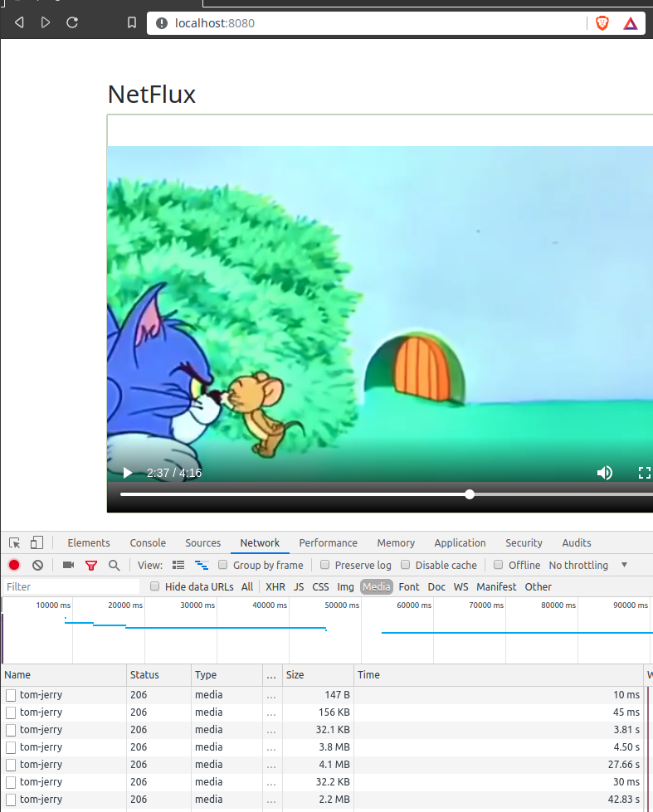The image size is (653, 812).
Task: Bookmark this page with the bookmark icon
Action: click(132, 22)
